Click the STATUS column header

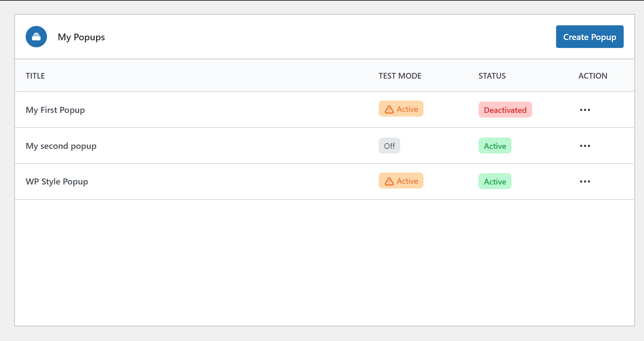click(x=492, y=76)
